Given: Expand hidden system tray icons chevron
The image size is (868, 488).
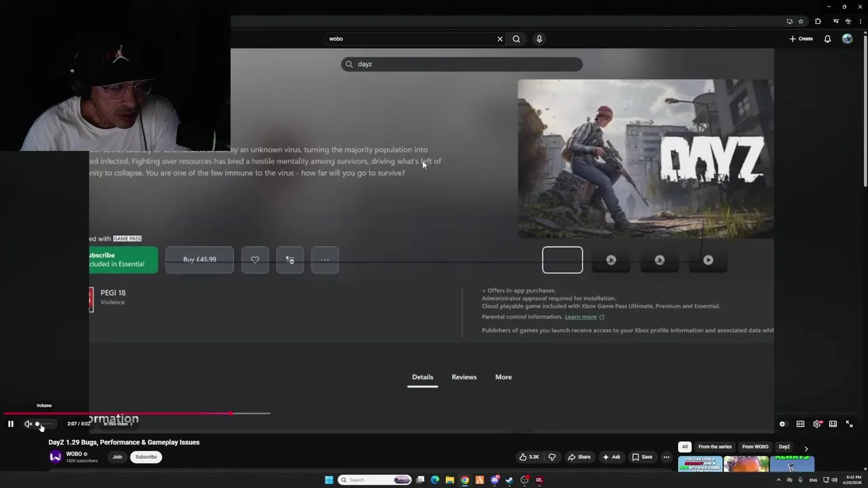Looking at the screenshot, I should point(778,480).
